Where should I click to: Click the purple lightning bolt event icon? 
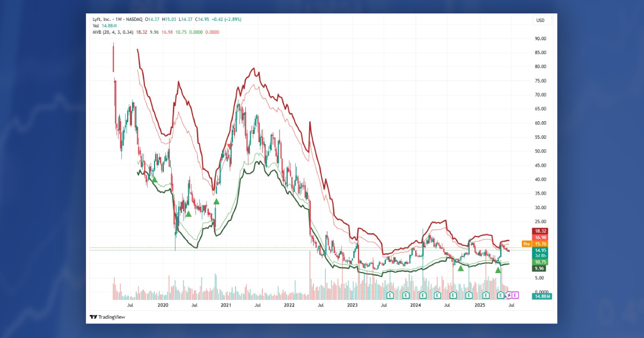point(508,295)
